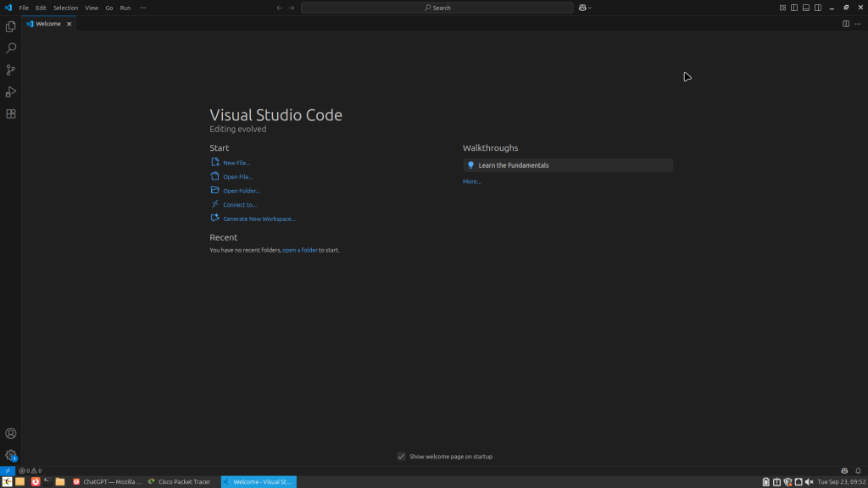This screenshot has height=488, width=868.
Task: Toggle the secondary side bar layout button
Action: [x=818, y=8]
